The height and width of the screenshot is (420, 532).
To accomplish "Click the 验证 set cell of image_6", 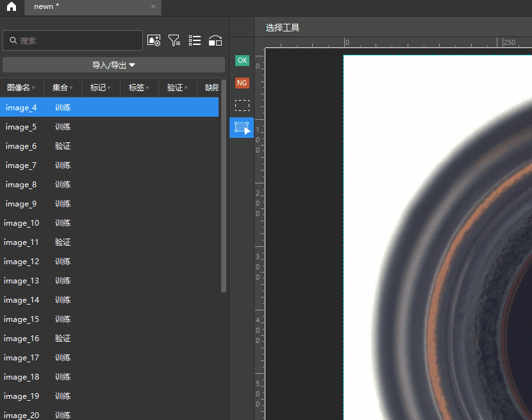I will 63,146.
